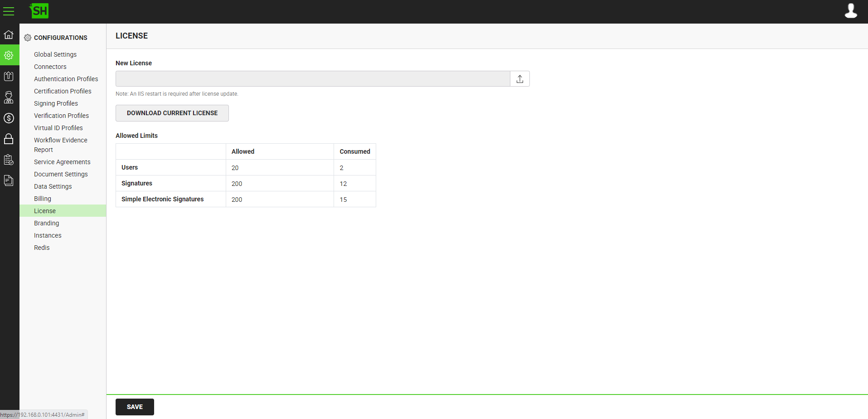The width and height of the screenshot is (868, 419).
Task: Open the clipboard checklist sidebar icon
Action: (x=9, y=160)
